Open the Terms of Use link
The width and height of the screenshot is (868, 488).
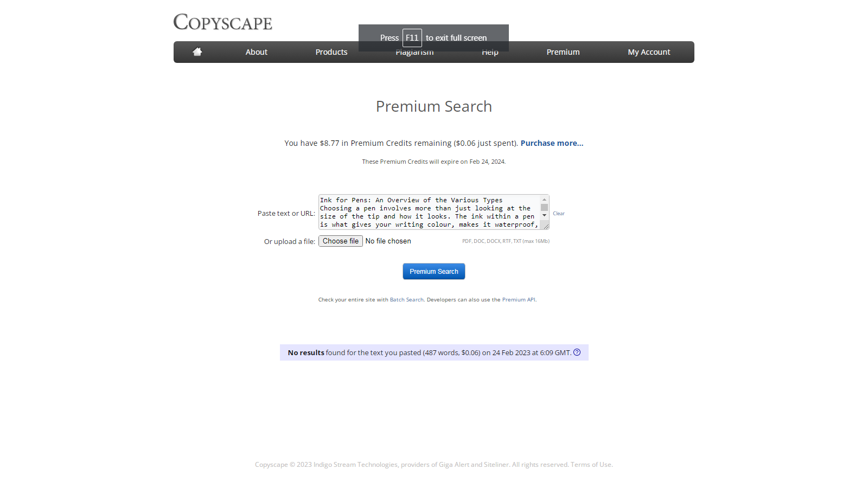point(591,465)
